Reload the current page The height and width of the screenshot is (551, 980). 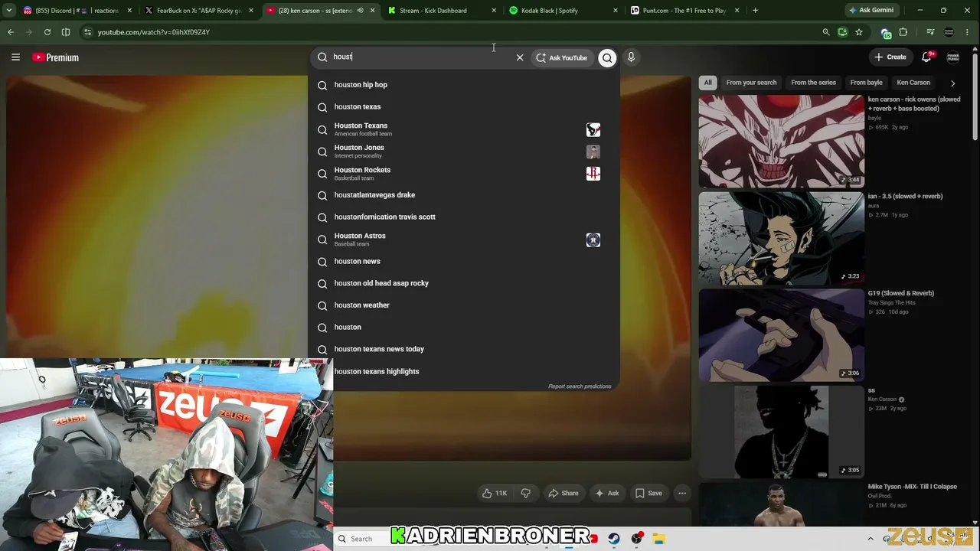click(x=47, y=32)
